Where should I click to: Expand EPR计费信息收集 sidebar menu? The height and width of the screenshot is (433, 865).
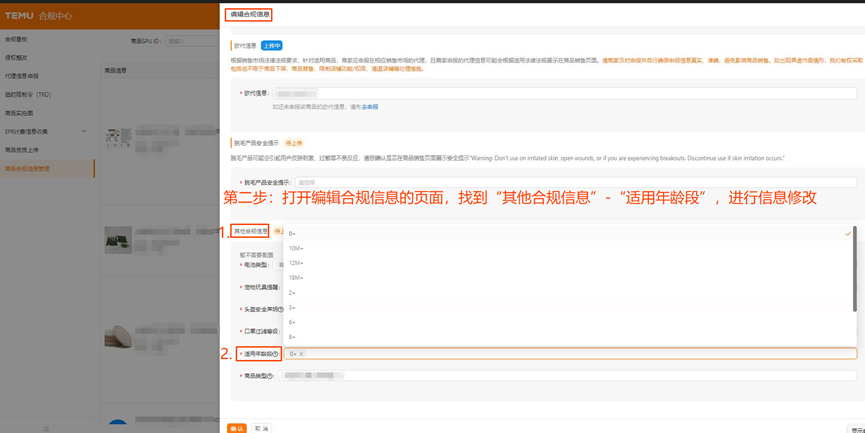click(x=46, y=131)
